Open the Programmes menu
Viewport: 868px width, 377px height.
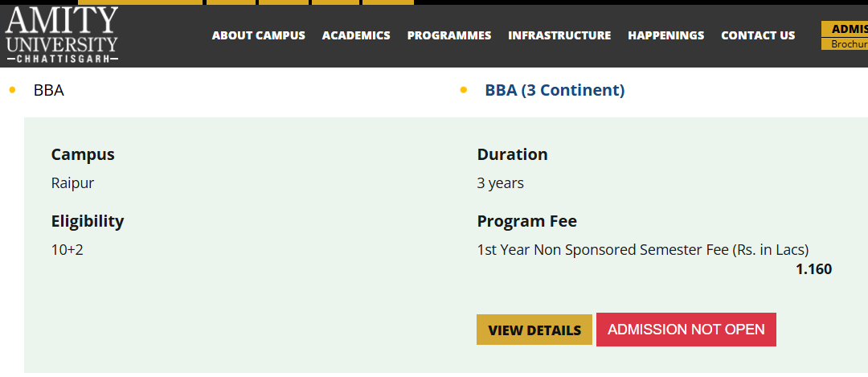[449, 35]
